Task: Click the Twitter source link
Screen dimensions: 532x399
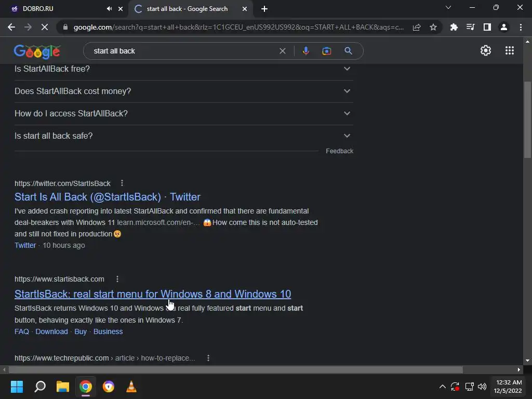Action: [x=25, y=245]
